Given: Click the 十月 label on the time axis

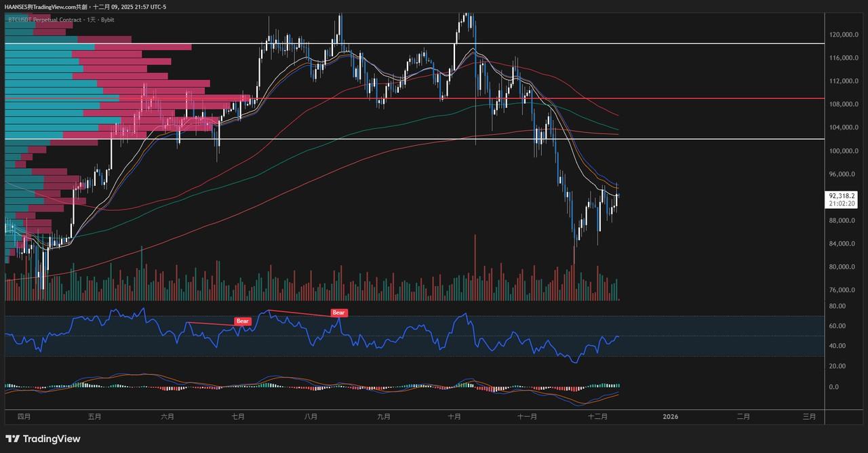Looking at the screenshot, I should [x=454, y=416].
